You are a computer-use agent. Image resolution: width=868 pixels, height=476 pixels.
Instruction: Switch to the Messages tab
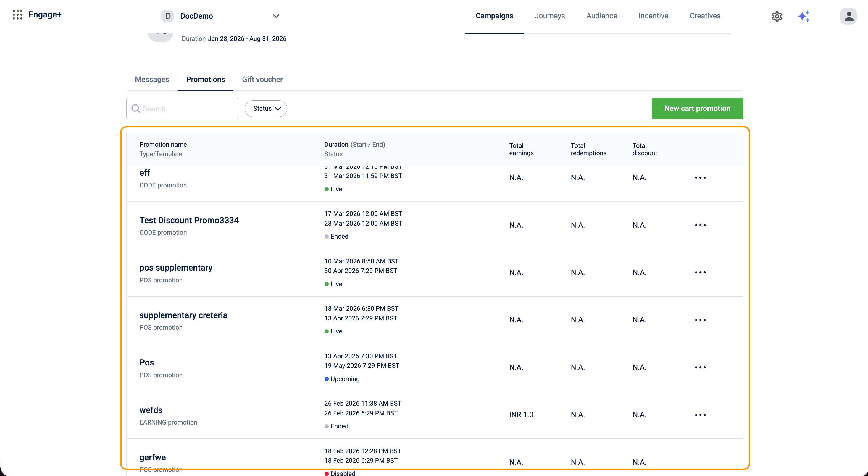[152, 80]
